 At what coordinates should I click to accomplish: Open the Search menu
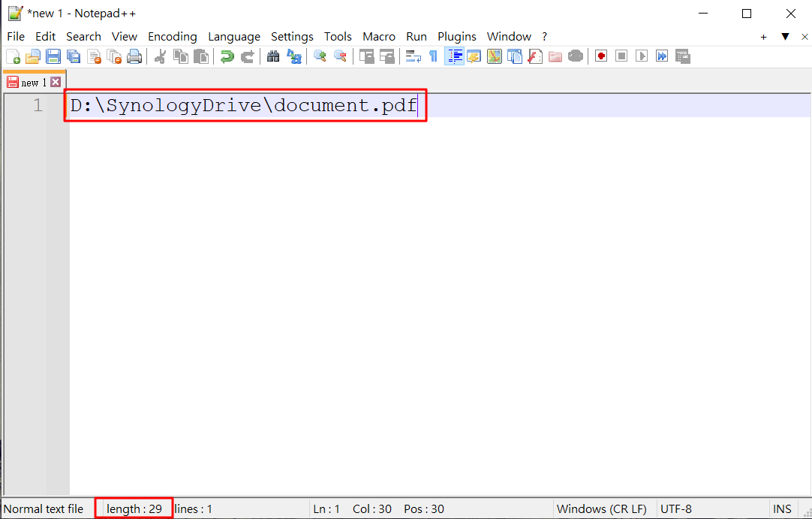pos(83,37)
